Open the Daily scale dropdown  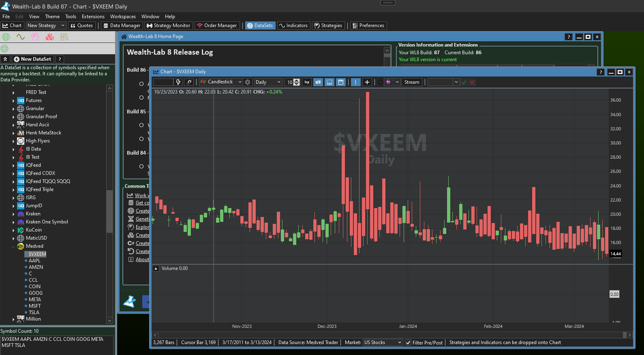[x=268, y=82]
